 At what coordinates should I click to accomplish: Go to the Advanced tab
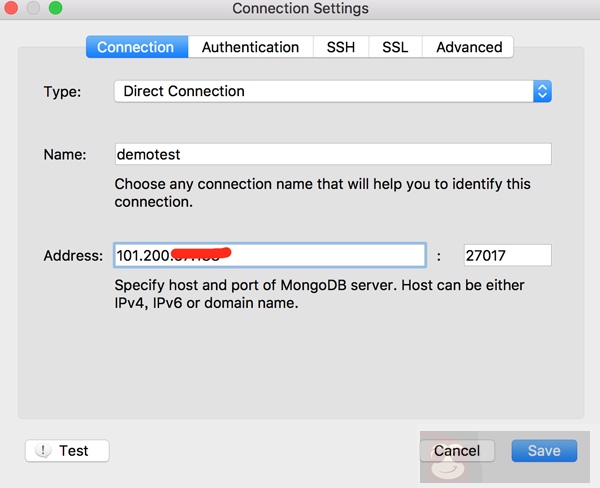(x=468, y=47)
